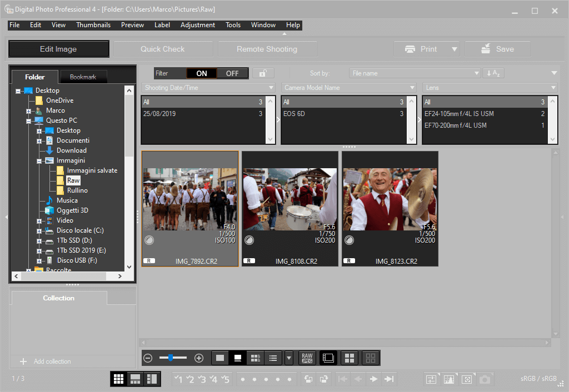Switch to large thumbnail display icon
The image size is (569, 392).
(220, 358)
